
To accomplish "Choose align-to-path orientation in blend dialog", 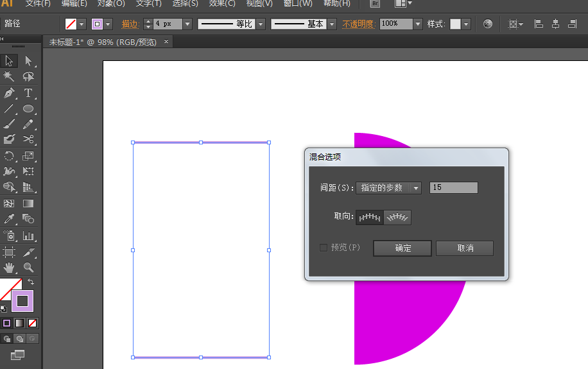I will pyautogui.click(x=397, y=217).
